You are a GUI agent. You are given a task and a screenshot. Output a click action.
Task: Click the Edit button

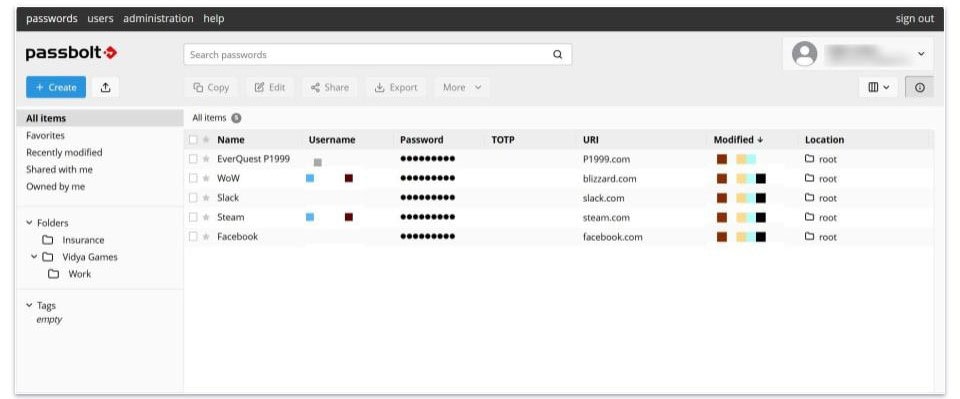(270, 88)
